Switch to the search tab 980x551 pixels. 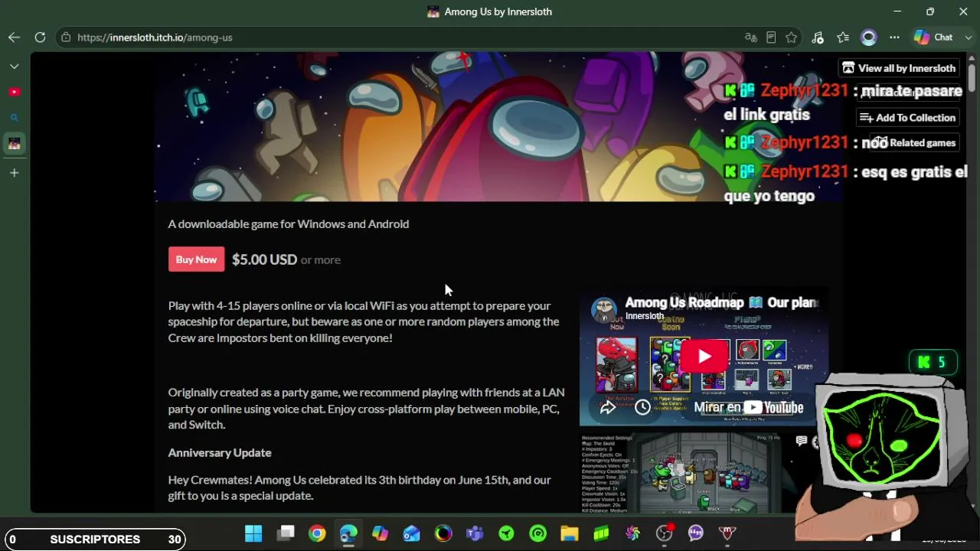tap(15, 118)
